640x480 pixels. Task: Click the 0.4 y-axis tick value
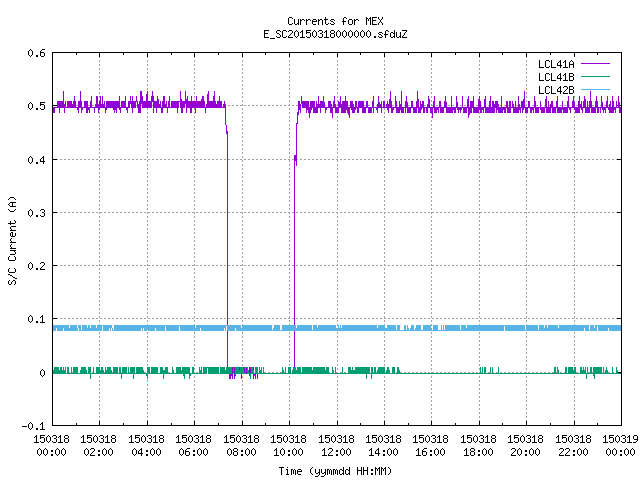pyautogui.click(x=36, y=160)
